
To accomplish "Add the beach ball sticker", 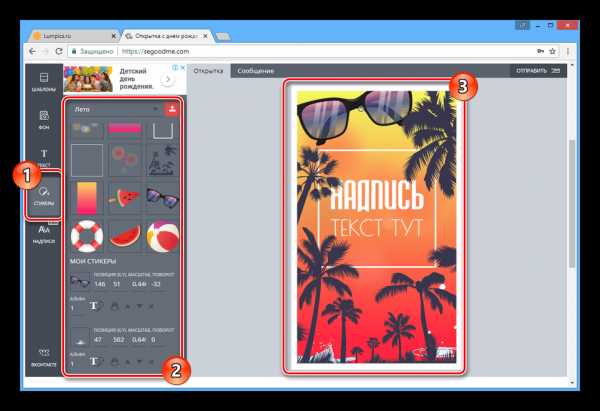I will coord(163,236).
